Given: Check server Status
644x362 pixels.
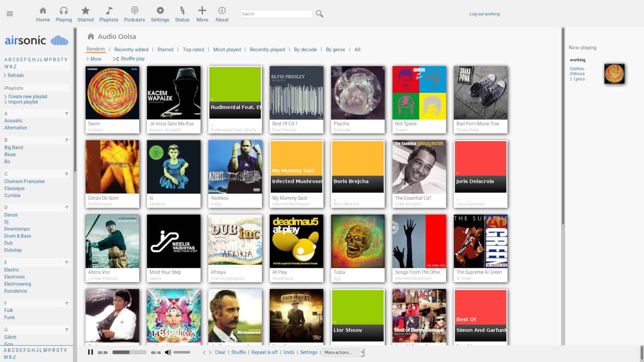Looking at the screenshot, I should click(182, 14).
